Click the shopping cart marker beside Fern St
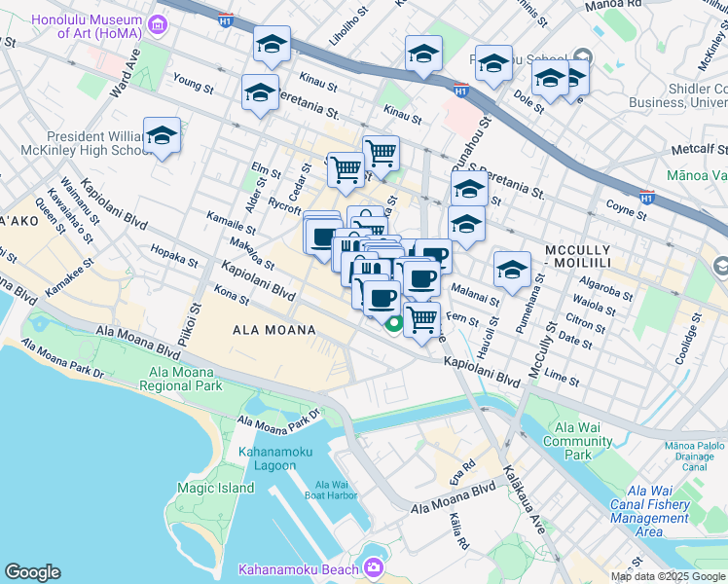 [422, 320]
